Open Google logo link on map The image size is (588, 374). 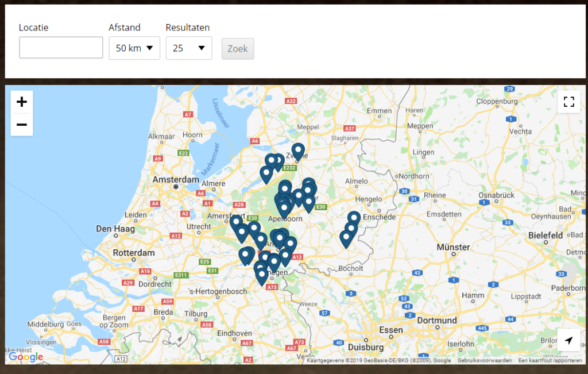coord(26,357)
